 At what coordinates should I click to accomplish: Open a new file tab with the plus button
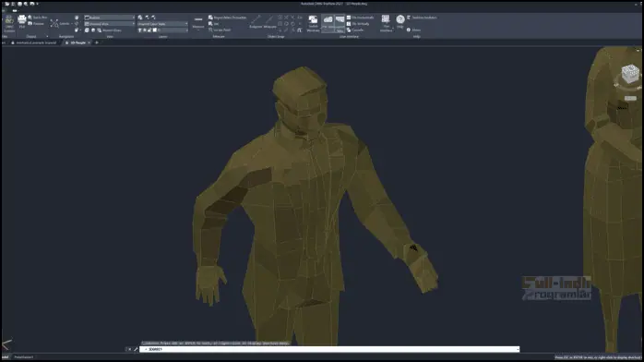click(97, 42)
